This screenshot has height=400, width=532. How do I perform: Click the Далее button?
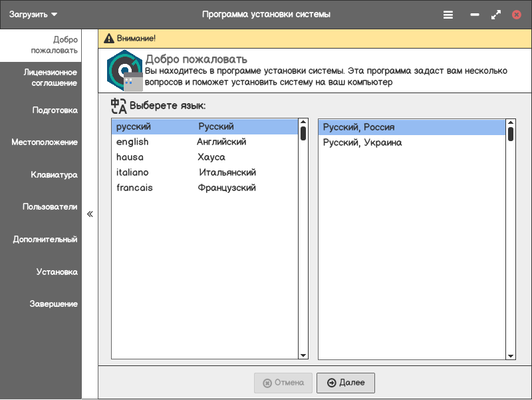pyautogui.click(x=346, y=383)
